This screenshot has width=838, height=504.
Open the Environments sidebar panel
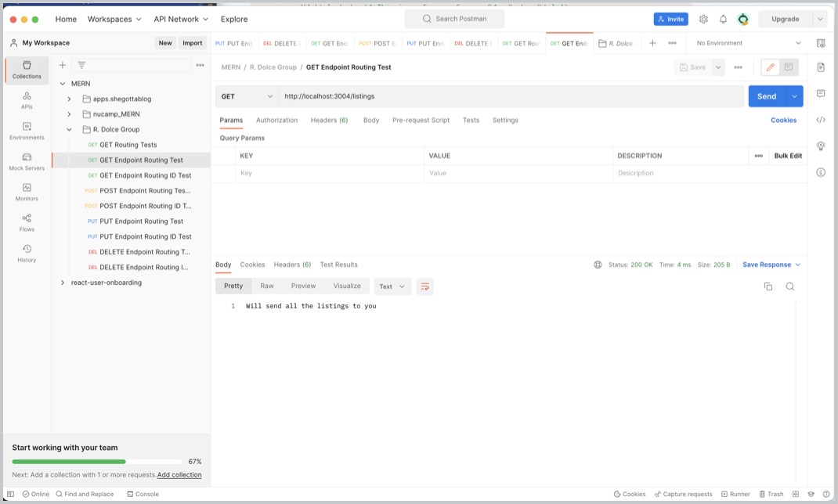point(27,131)
